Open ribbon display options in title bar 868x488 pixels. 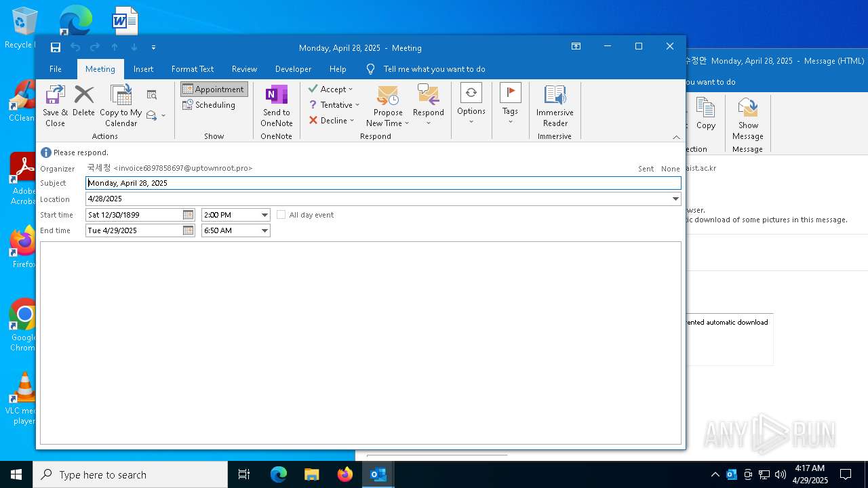tap(576, 46)
